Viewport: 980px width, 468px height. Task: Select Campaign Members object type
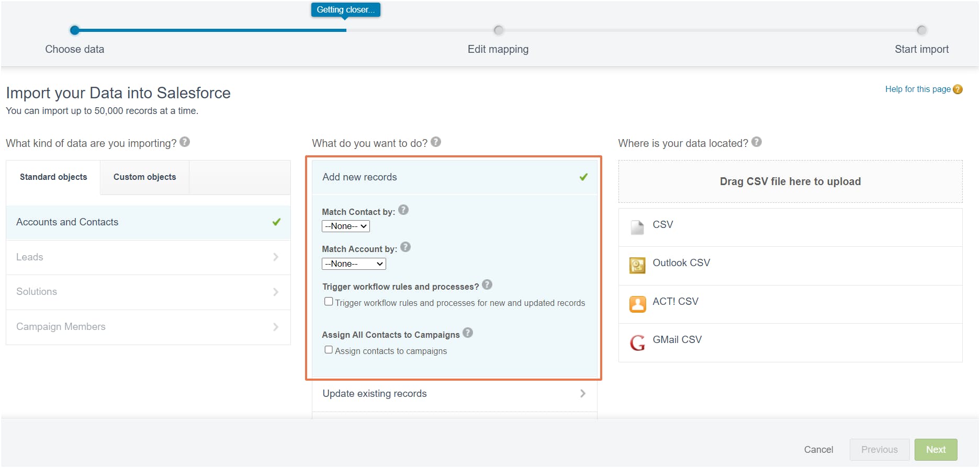click(148, 327)
